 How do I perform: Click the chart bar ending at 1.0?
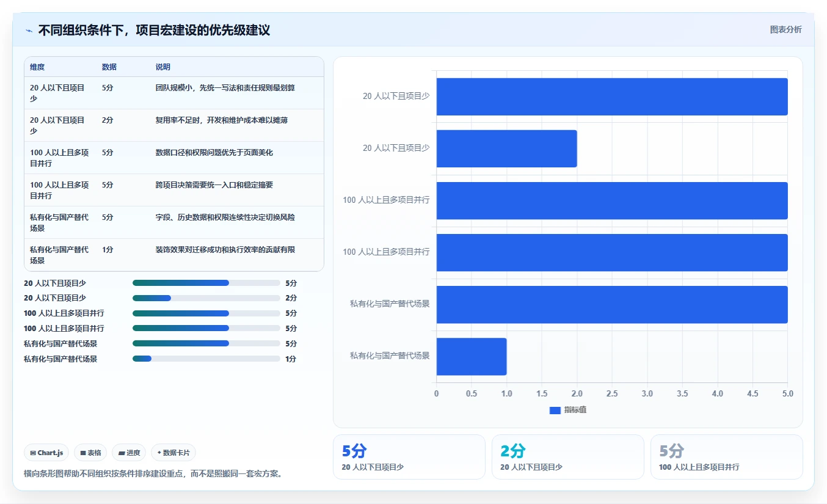472,356
